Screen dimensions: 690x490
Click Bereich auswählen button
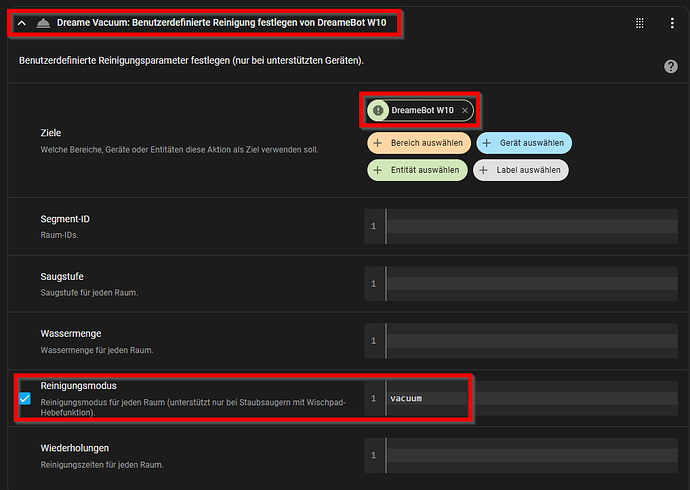pyautogui.click(x=419, y=143)
